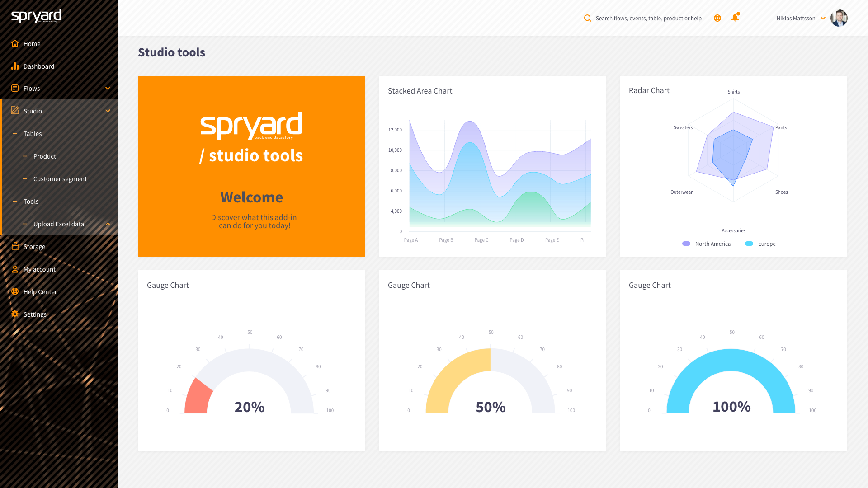Click Europe legend blue swatch
The image size is (868, 488).
pyautogui.click(x=749, y=244)
